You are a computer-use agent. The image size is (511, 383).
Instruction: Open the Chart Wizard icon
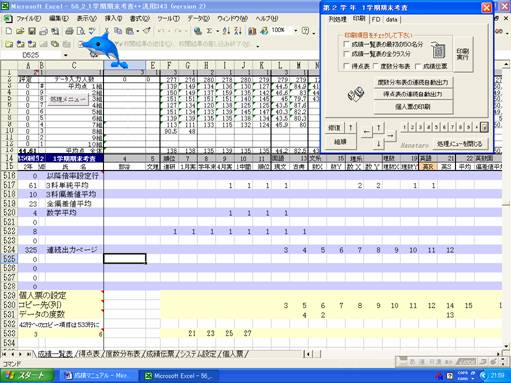tap(252, 31)
